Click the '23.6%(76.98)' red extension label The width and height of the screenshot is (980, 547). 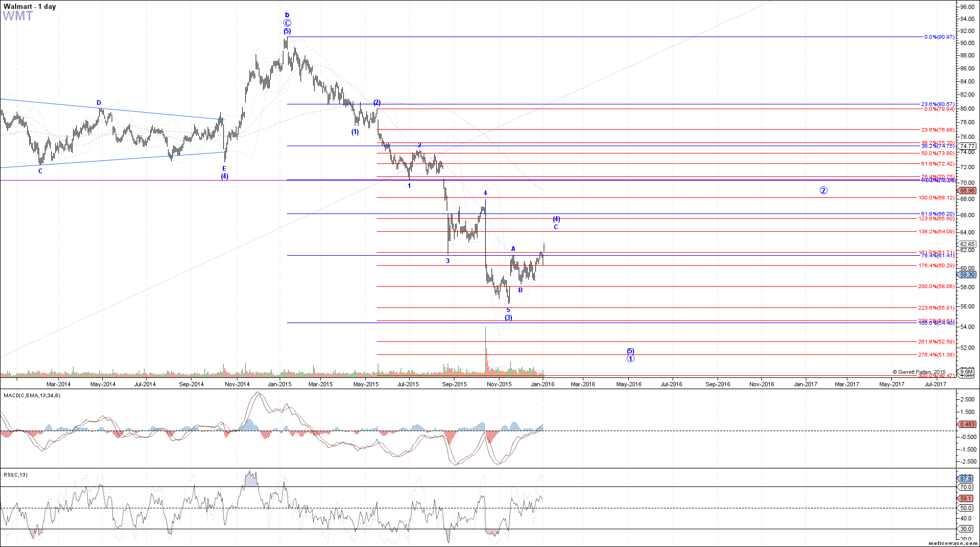938,130
